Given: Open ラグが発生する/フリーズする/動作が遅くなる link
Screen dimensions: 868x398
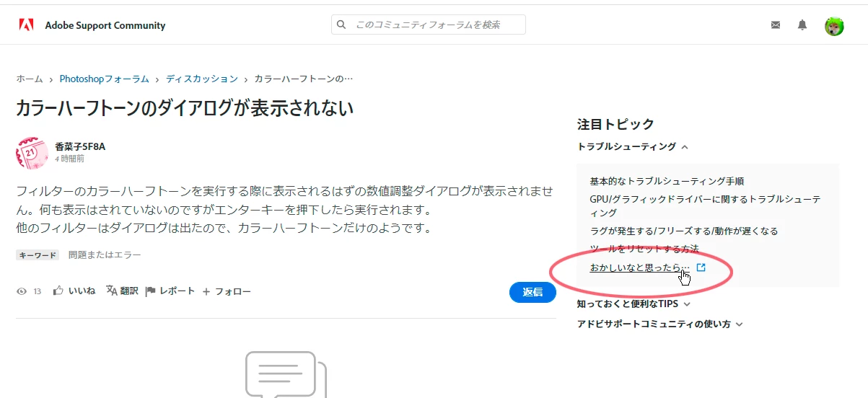Looking at the screenshot, I should tap(684, 231).
